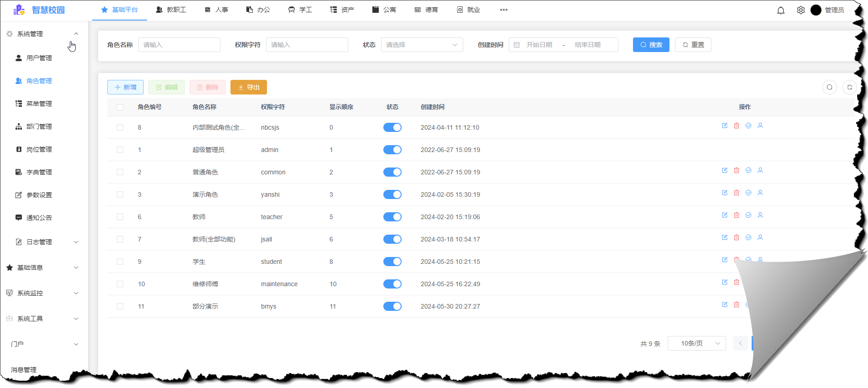
Task: Click edit icon for role nbcsjs
Action: 725,126
